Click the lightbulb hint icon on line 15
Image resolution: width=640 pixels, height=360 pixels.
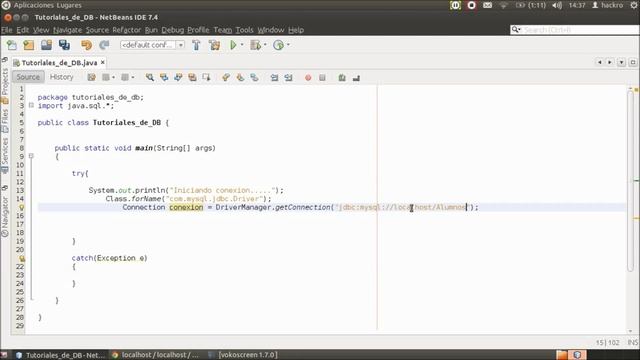[x=21, y=207]
